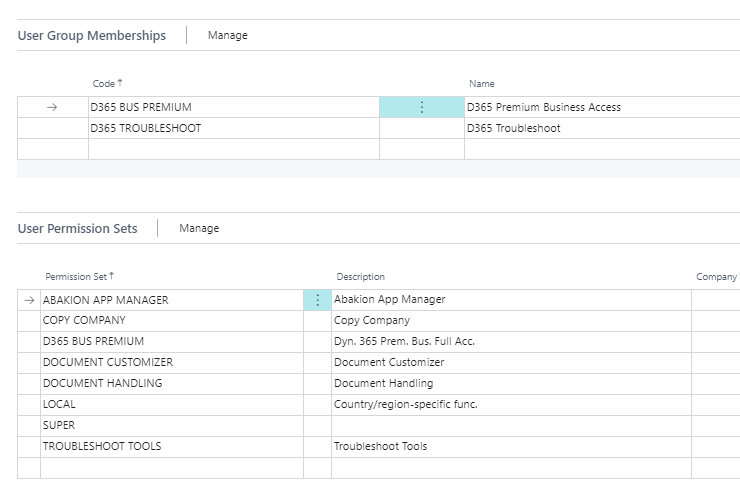Sort by the Code column header

coord(107,84)
